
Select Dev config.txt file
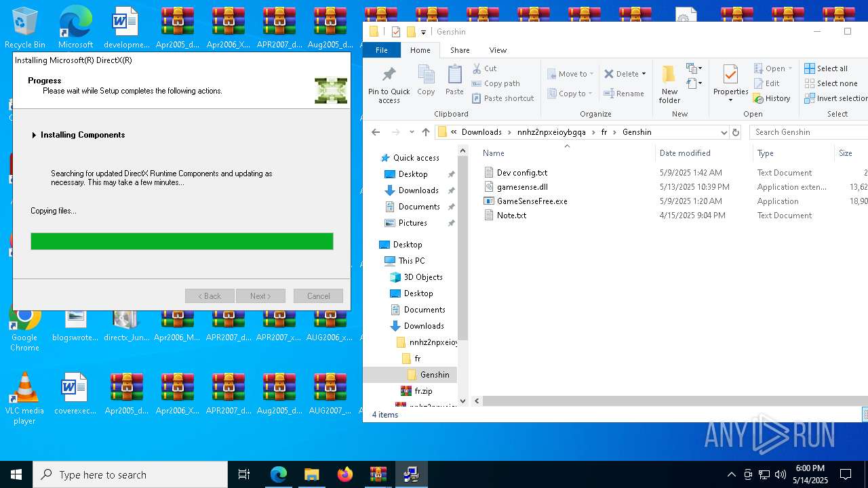(522, 173)
